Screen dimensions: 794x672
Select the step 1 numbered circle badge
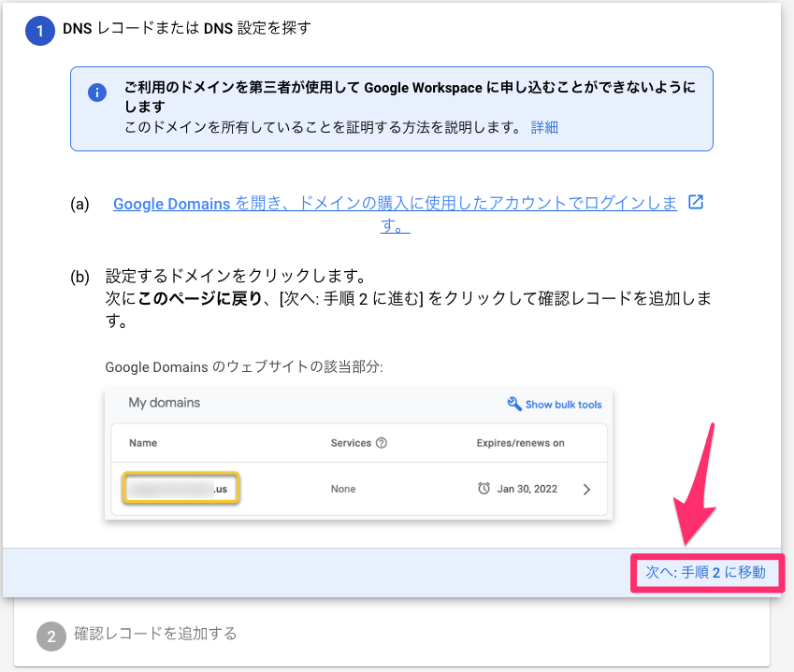click(37, 29)
